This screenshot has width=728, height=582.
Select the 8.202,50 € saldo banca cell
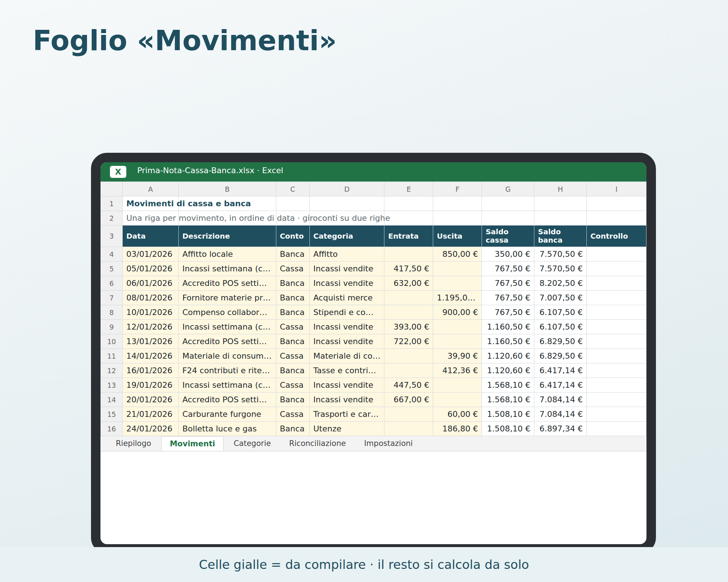[560, 283]
